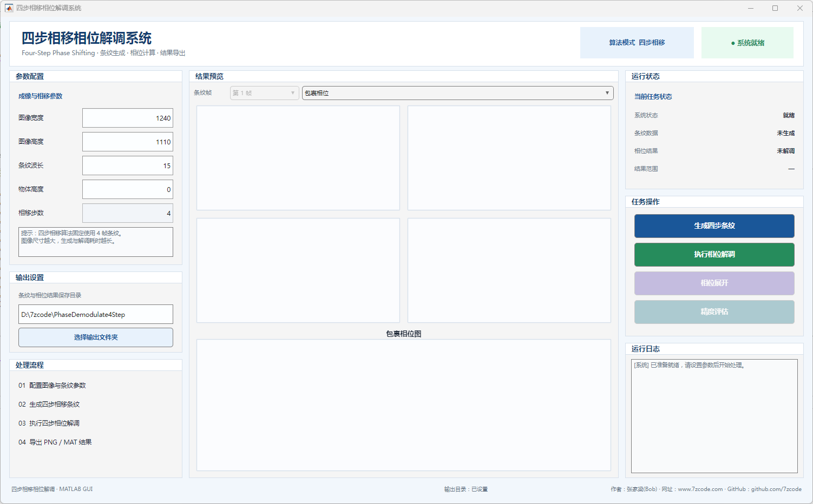This screenshot has width=813, height=504.
Task: Click the MATLAB app icon in title bar
Action: [x=9, y=8]
